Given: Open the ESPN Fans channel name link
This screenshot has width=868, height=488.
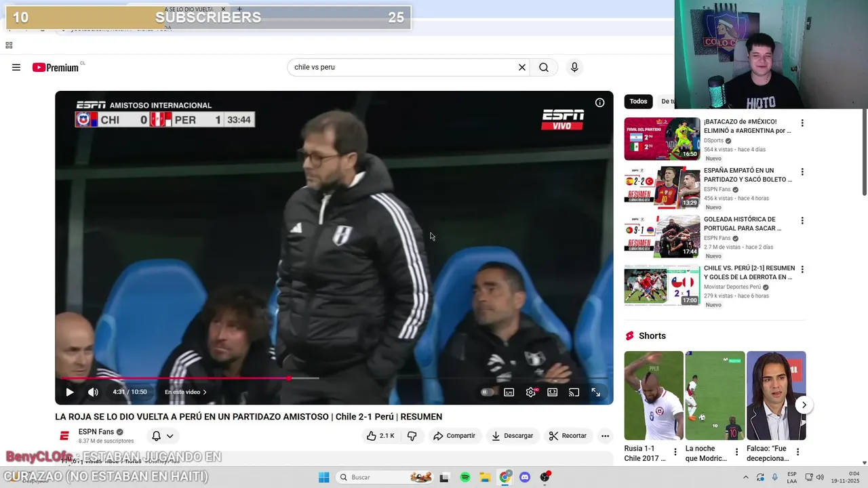Looking at the screenshot, I should tap(96, 432).
